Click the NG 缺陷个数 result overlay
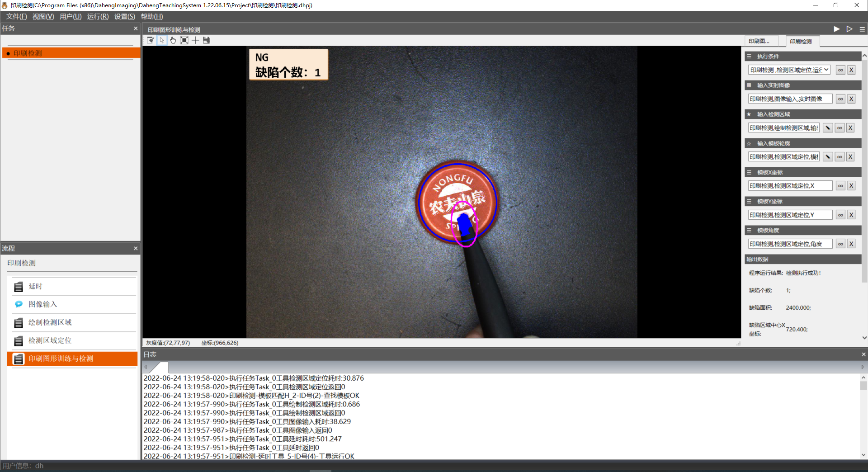 point(288,65)
